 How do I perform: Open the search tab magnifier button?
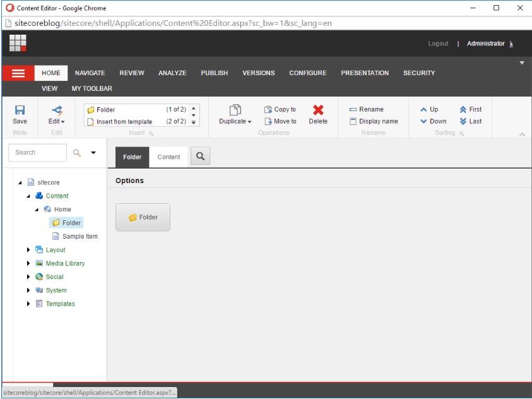(200, 156)
